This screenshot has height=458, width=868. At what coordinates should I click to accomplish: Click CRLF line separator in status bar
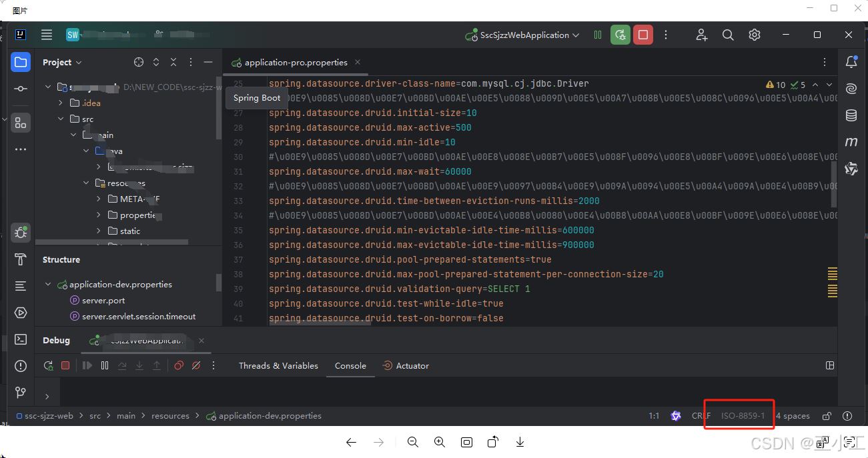click(701, 415)
